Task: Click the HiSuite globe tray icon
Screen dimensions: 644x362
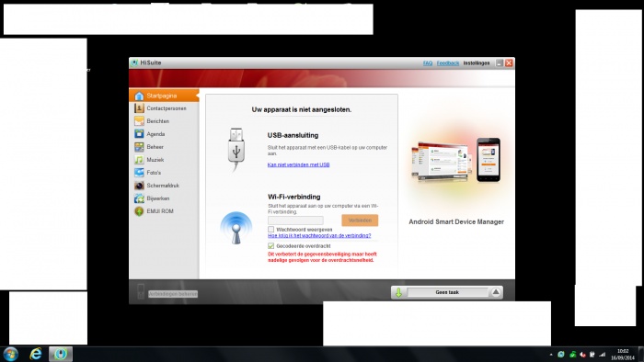Action: [x=561, y=355]
